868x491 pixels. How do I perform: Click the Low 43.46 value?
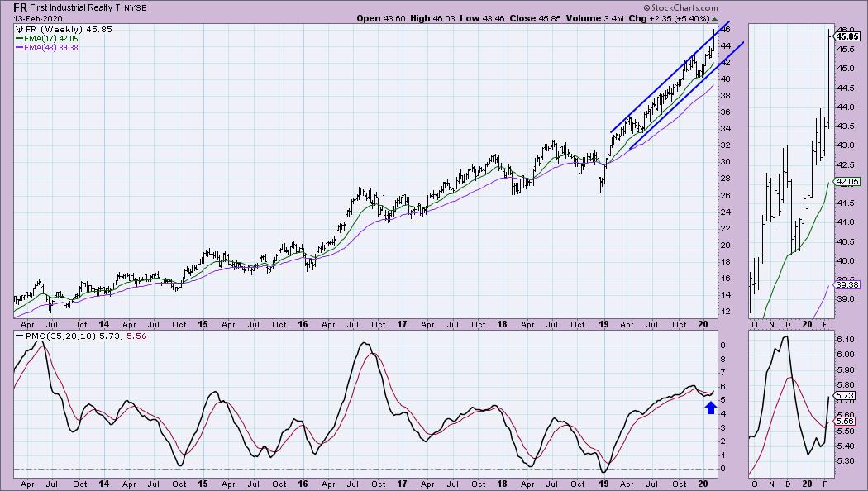pos(482,18)
